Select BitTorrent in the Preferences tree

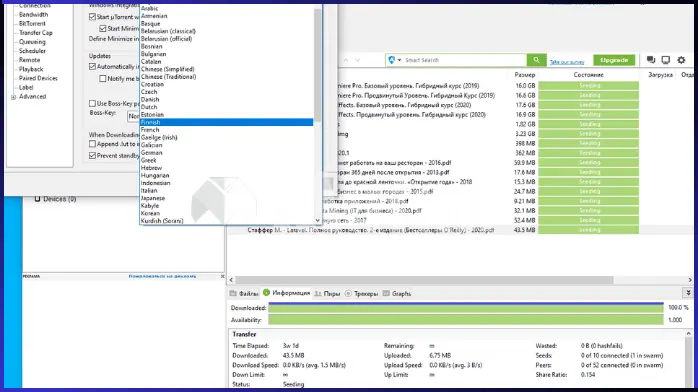pos(32,24)
